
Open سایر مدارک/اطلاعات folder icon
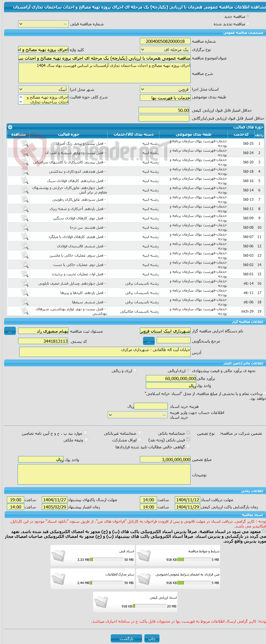[58, 579]
